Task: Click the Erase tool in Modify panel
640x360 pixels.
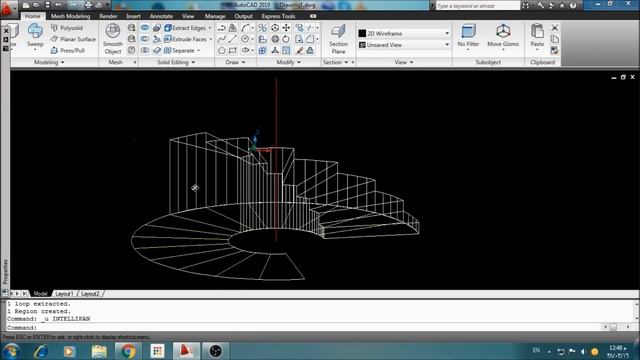Action: (299, 51)
